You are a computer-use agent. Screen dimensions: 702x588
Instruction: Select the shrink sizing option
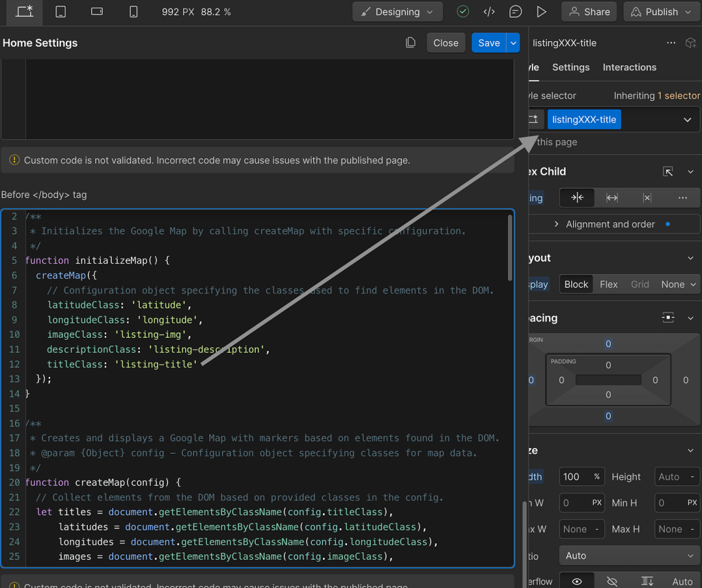[577, 198]
